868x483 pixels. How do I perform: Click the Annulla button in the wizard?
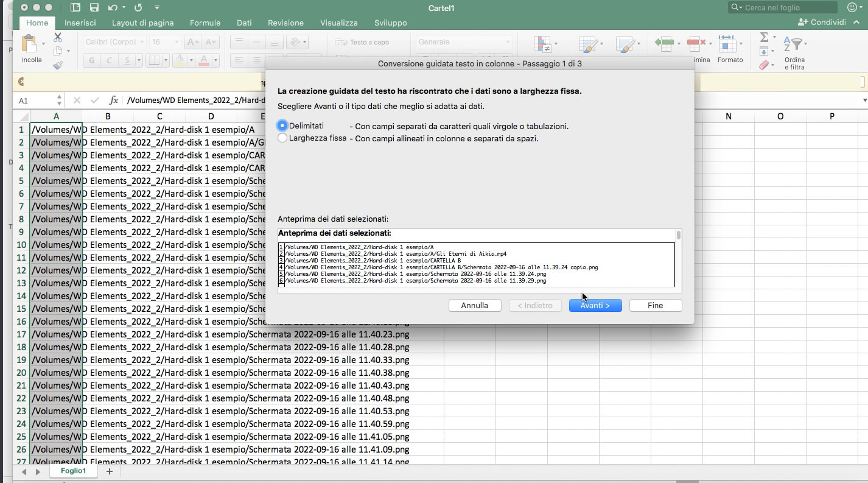[x=475, y=305]
